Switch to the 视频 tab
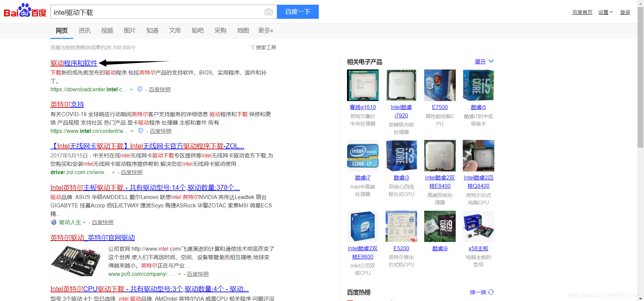Viewport: 644px width, 301px height. [x=107, y=31]
